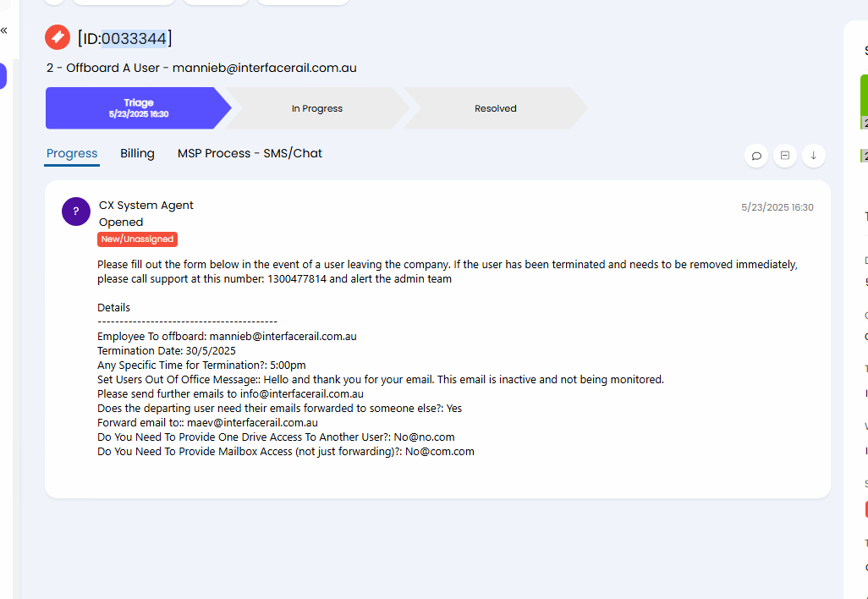Click the support number 1300477814

(x=297, y=279)
